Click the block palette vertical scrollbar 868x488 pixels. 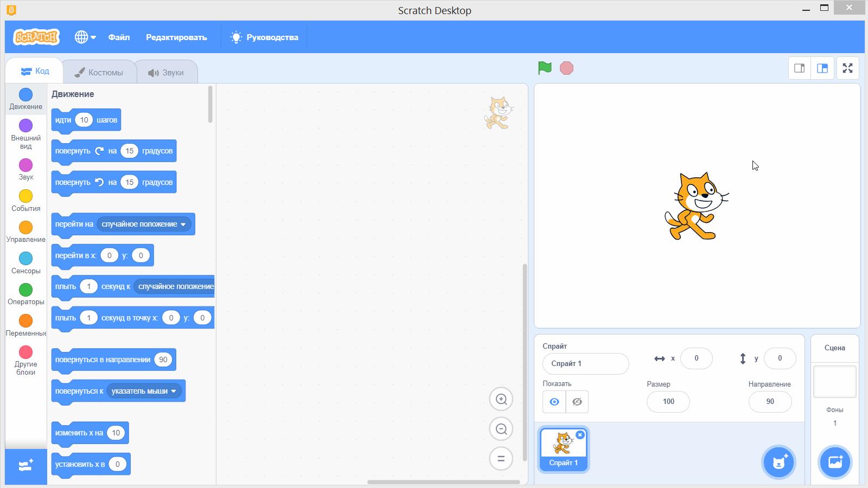pyautogui.click(x=210, y=104)
